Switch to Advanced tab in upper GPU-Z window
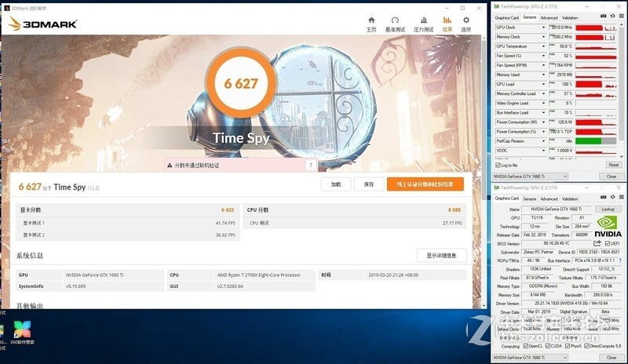Screen dimensions: 628x364 pos(549,17)
